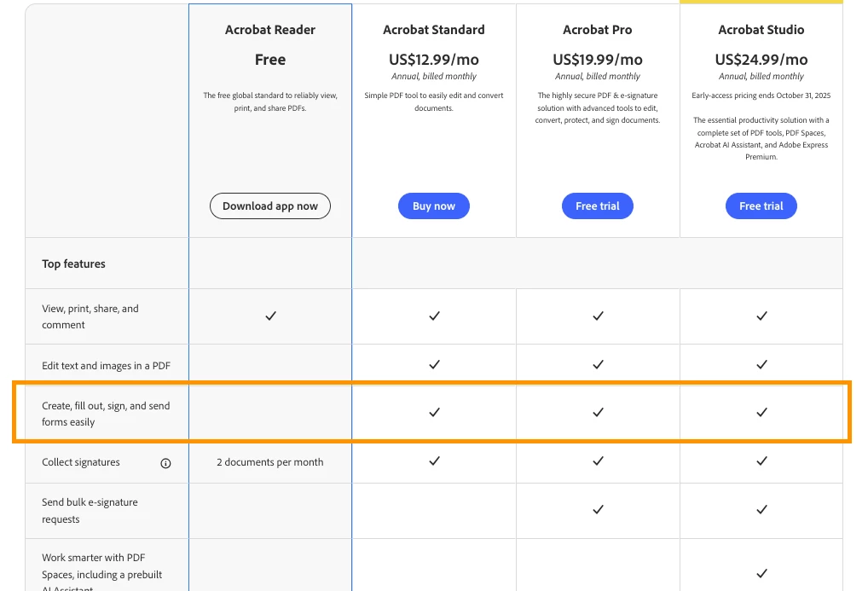
Task: Select the Create, fill out, sign forms row label
Action: point(106,414)
